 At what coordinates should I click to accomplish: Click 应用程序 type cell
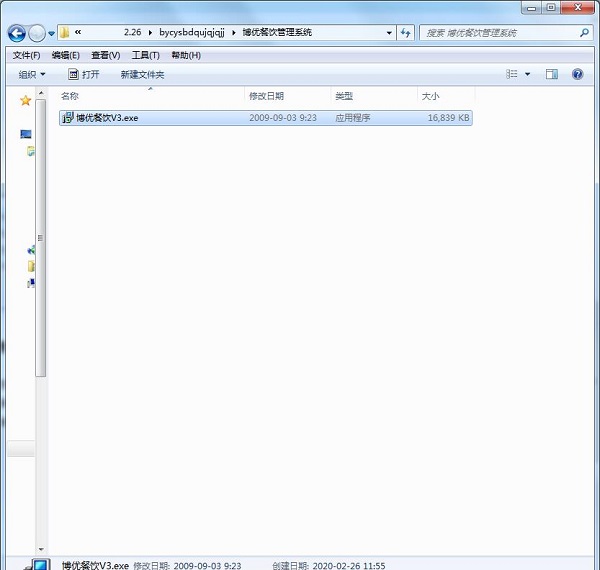(352, 118)
